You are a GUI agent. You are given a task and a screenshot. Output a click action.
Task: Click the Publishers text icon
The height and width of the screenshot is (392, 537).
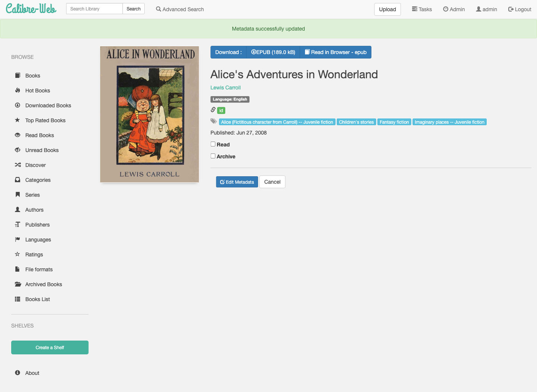[x=18, y=224]
